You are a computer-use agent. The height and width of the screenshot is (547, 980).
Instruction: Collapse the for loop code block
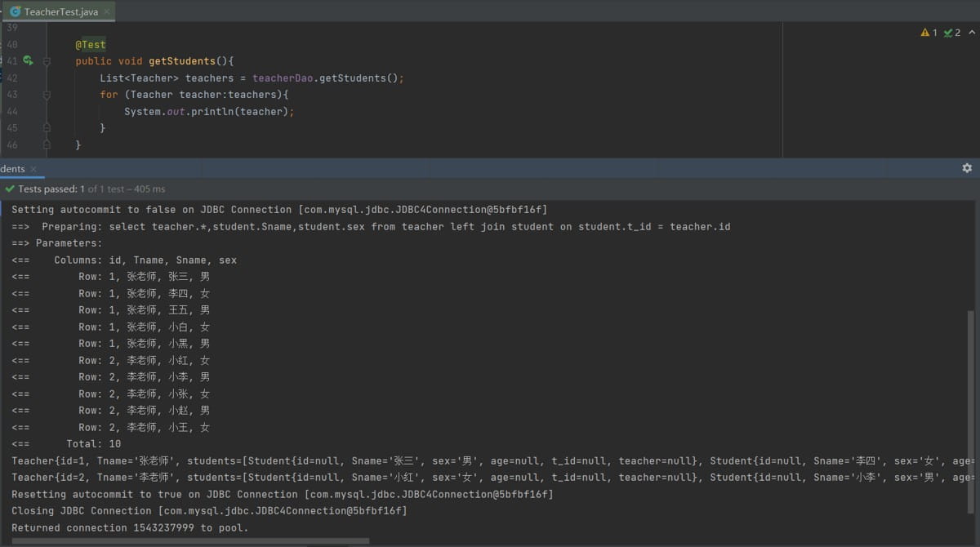[x=47, y=95]
